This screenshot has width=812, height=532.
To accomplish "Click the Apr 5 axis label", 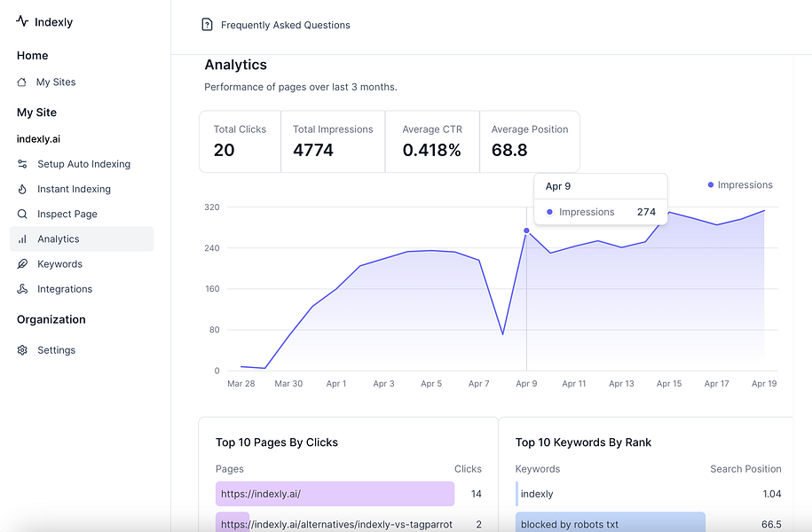I will click(x=431, y=383).
